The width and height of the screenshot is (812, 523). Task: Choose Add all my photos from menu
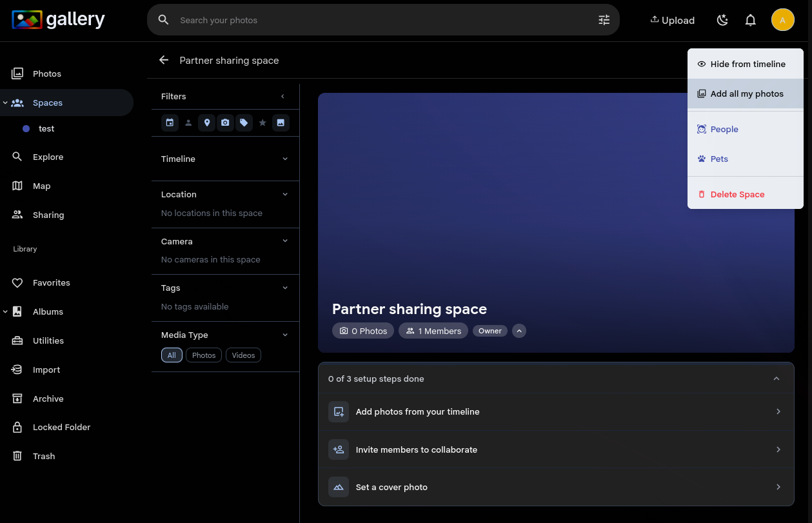tap(746, 94)
